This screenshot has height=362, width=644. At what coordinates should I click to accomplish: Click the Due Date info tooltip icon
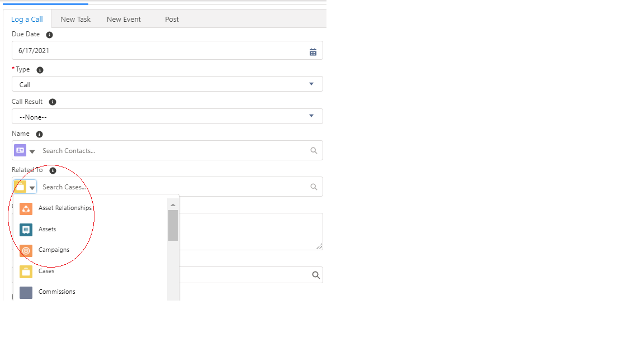pyautogui.click(x=49, y=35)
